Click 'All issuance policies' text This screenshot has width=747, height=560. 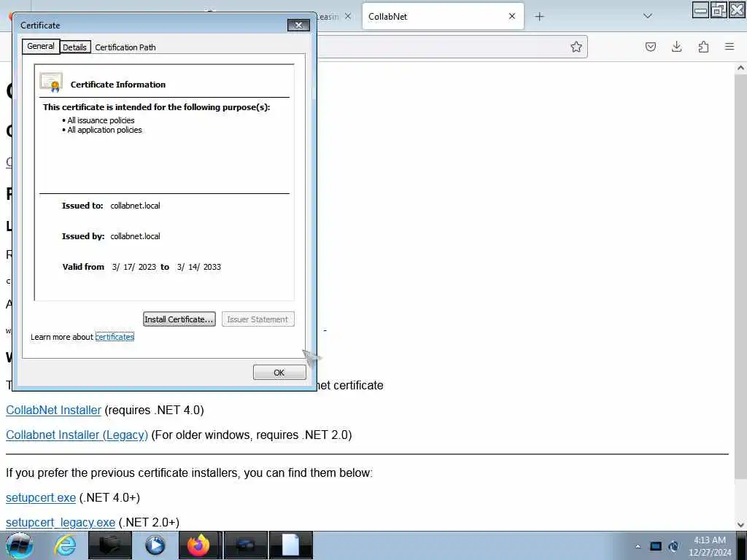pyautogui.click(x=101, y=120)
